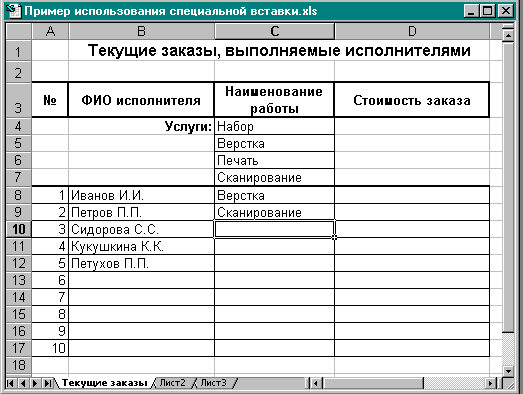Click next sheet tab navigation arrow
The width and height of the screenshot is (523, 394).
(x=35, y=383)
